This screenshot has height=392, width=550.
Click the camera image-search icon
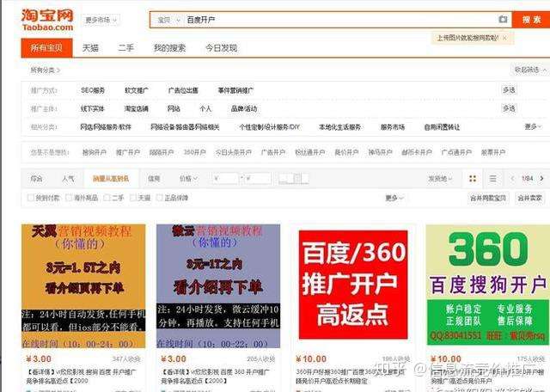click(x=503, y=19)
